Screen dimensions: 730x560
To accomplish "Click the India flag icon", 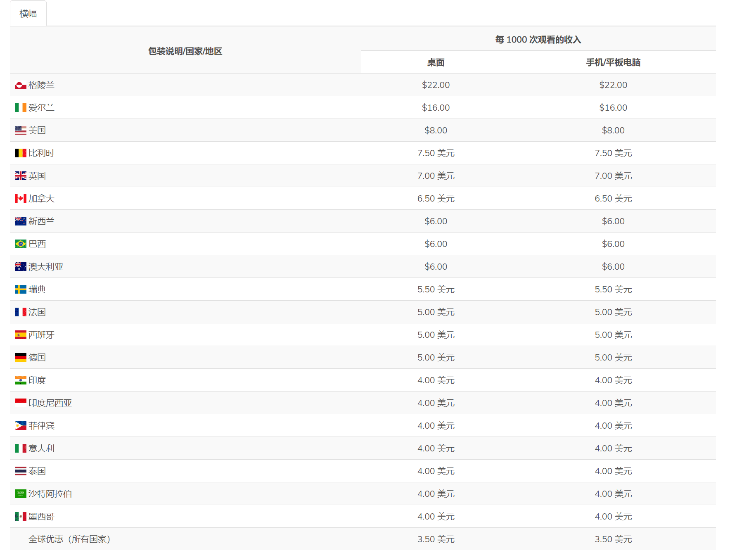I will click(x=19, y=380).
